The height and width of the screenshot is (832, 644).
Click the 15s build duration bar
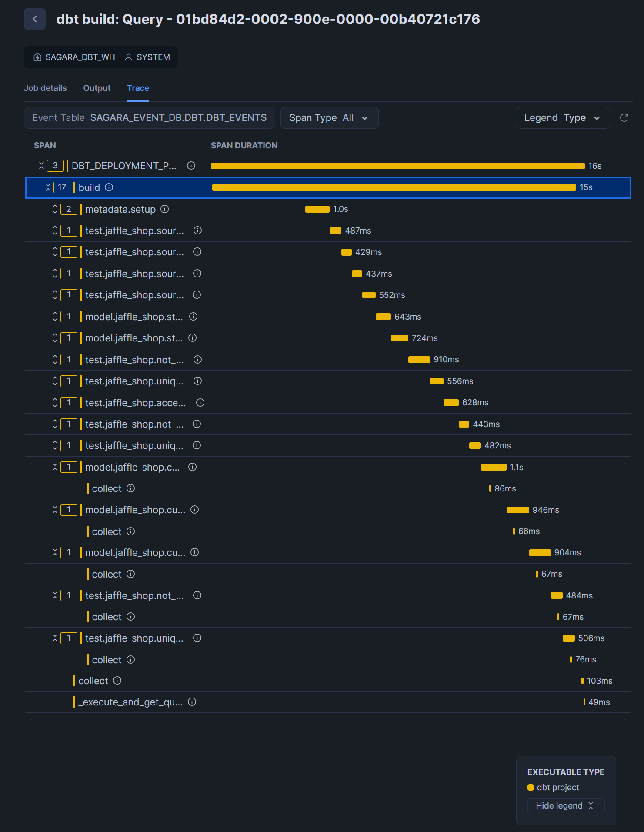point(394,187)
